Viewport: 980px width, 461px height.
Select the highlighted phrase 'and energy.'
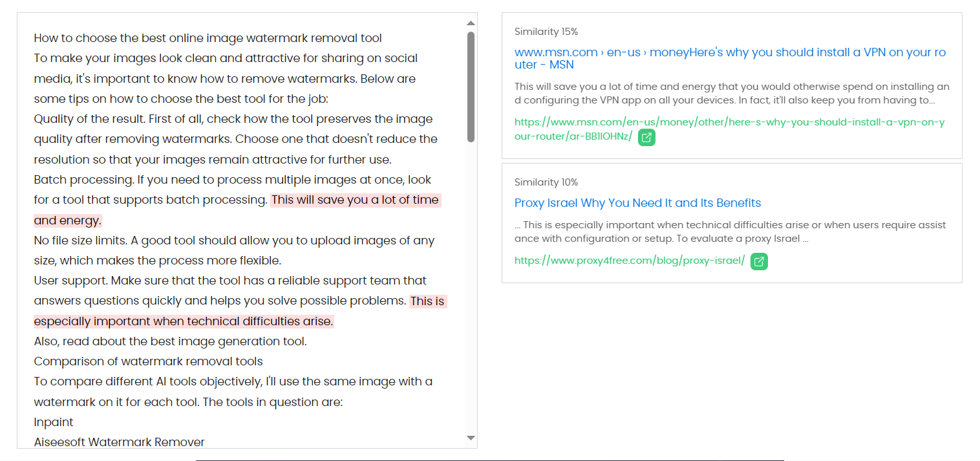(67, 220)
